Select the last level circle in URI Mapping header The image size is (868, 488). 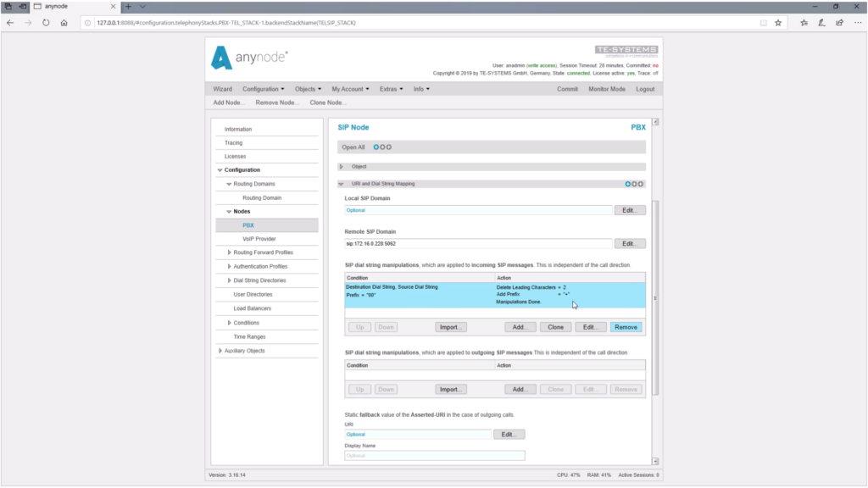[641, 184]
